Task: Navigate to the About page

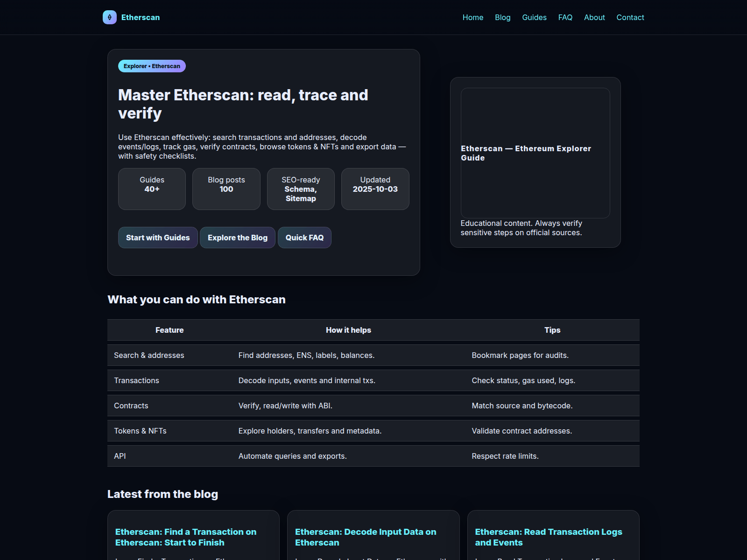Action: (x=594, y=17)
